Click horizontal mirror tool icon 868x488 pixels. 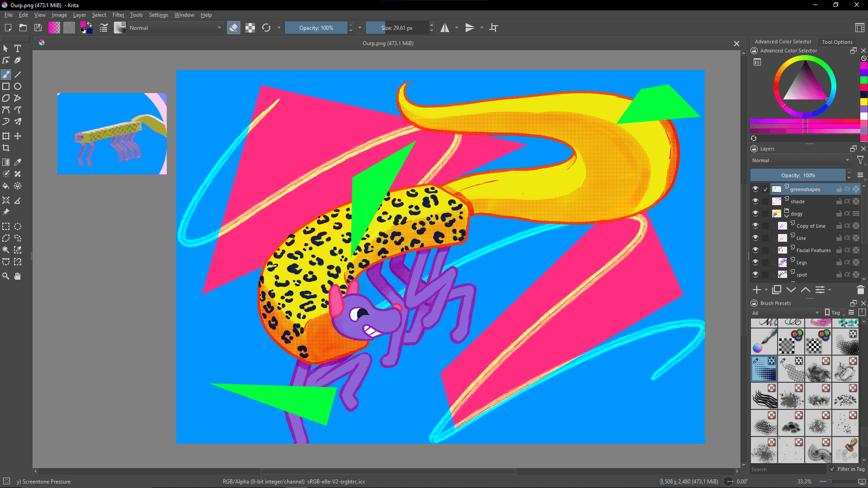(445, 28)
